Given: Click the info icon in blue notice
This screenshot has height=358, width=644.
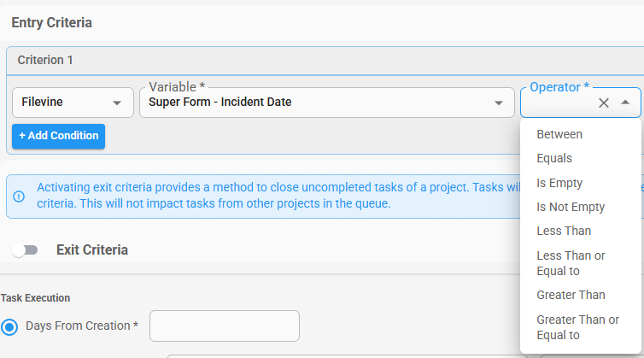Looking at the screenshot, I should (x=19, y=197).
